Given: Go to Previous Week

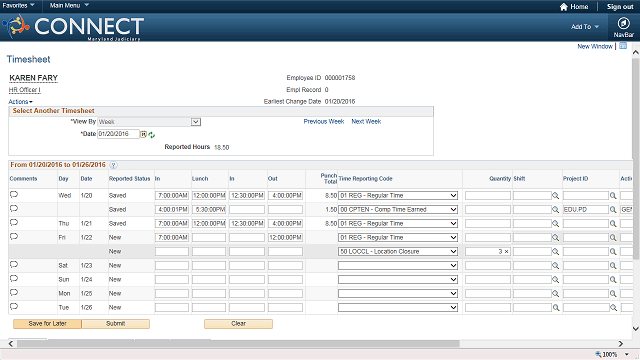Looking at the screenshot, I should click(x=324, y=122).
